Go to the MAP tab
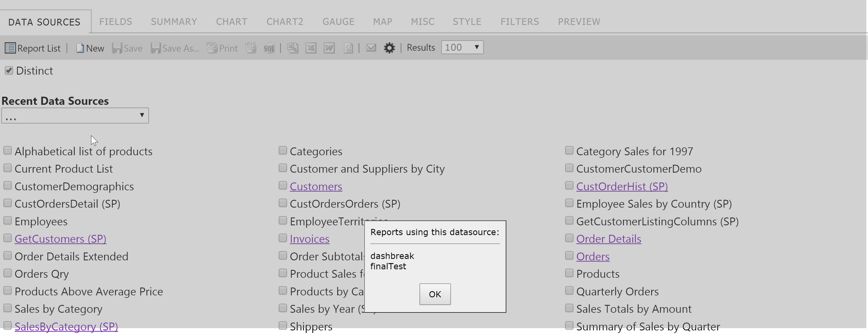 pyautogui.click(x=382, y=22)
